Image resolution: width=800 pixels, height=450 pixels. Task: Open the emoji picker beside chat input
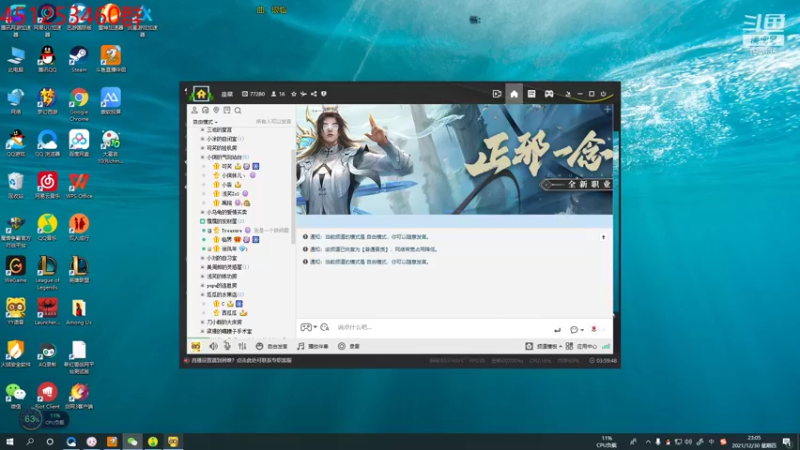click(x=325, y=327)
